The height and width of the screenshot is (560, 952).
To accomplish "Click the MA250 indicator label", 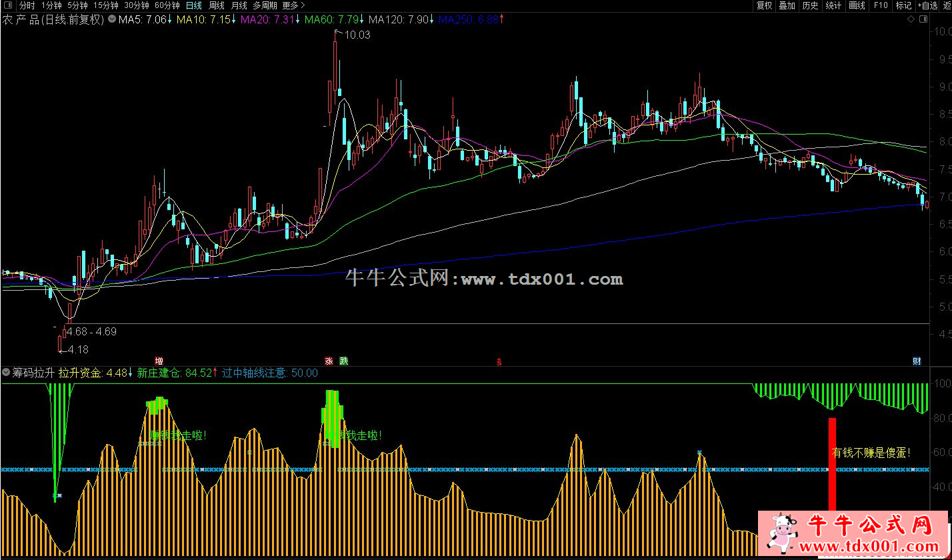I will (x=471, y=20).
